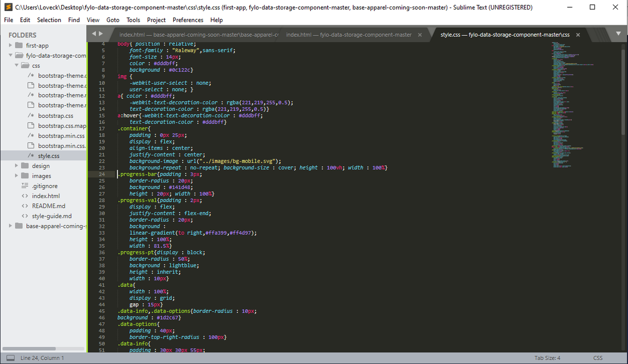This screenshot has height=364, width=628.
Task: Close the index.html fylo-data-storage tab
Action: click(x=420, y=35)
